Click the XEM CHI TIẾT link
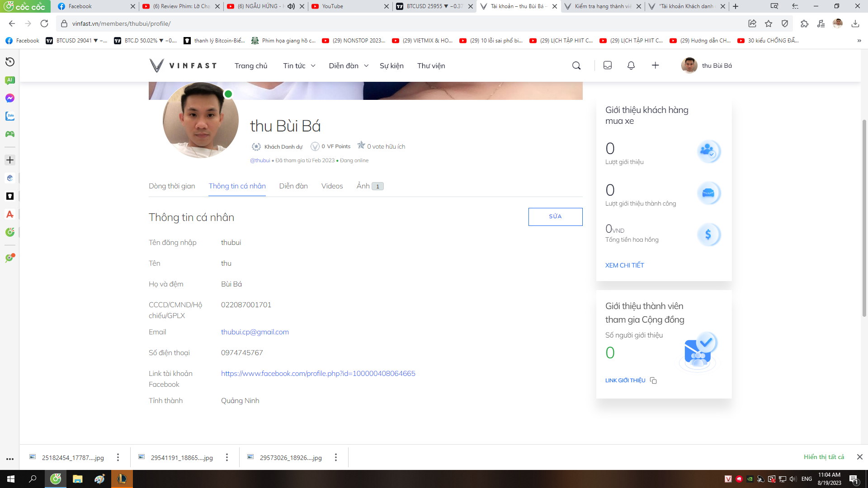Image resolution: width=868 pixels, height=488 pixels. tap(624, 265)
